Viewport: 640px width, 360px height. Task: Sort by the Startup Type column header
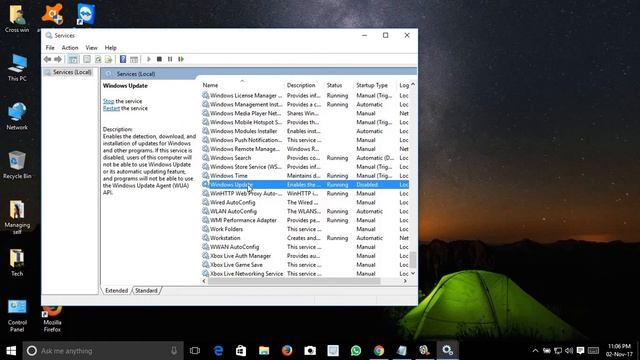(x=376, y=85)
